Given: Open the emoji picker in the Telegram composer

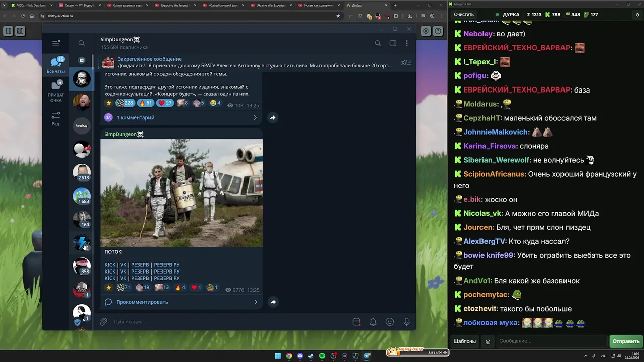Looking at the screenshot, I should click(x=390, y=322).
